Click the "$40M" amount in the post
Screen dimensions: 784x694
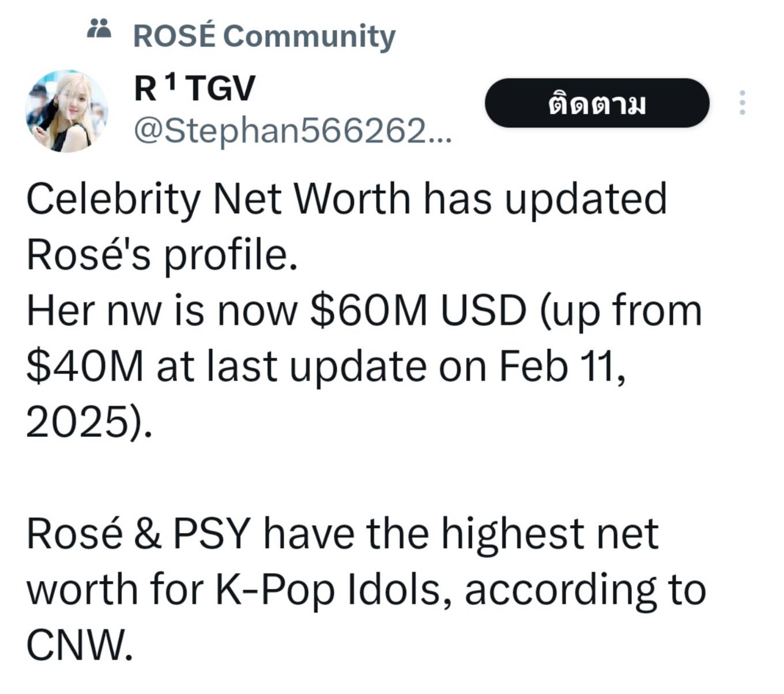(x=85, y=367)
